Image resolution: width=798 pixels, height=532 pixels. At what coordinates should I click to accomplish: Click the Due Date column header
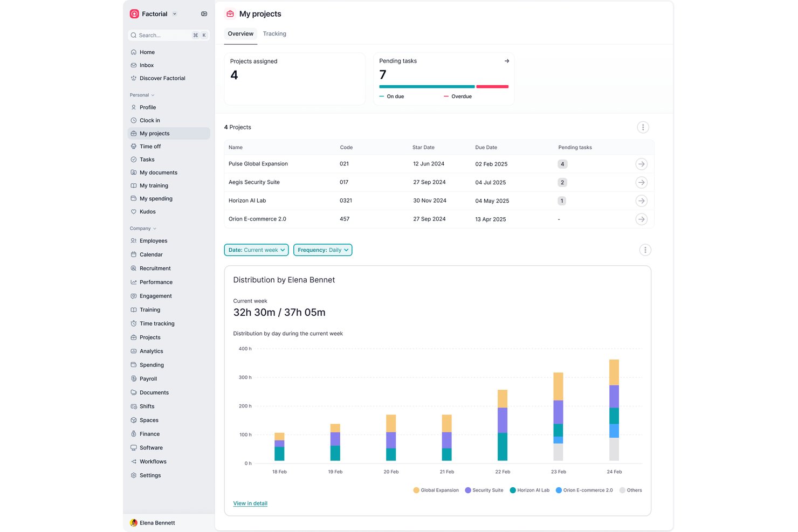coord(486,148)
